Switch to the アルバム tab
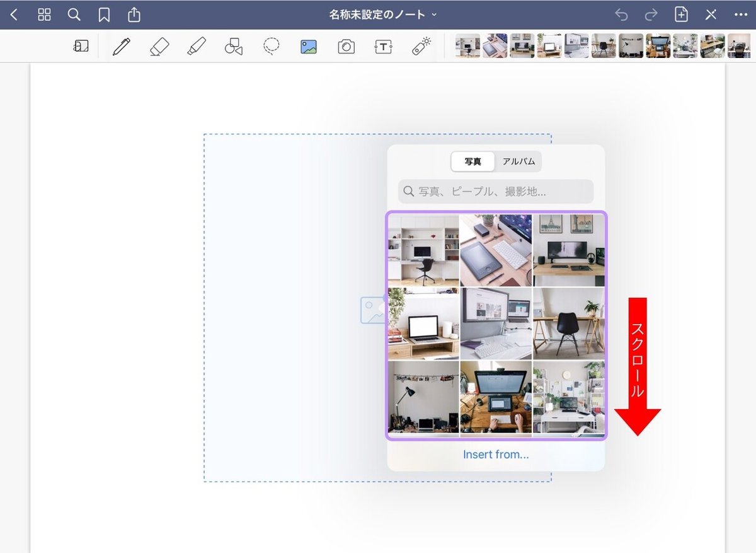The image size is (756, 553). point(518,161)
